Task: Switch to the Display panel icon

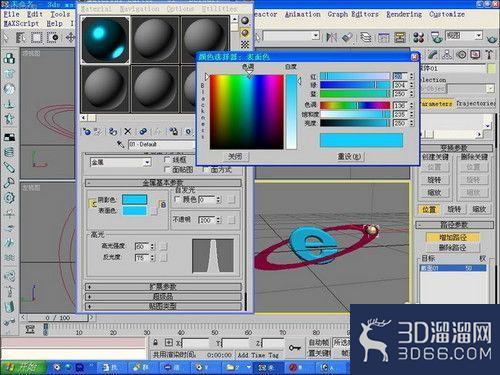Action: pyautogui.click(x=475, y=54)
